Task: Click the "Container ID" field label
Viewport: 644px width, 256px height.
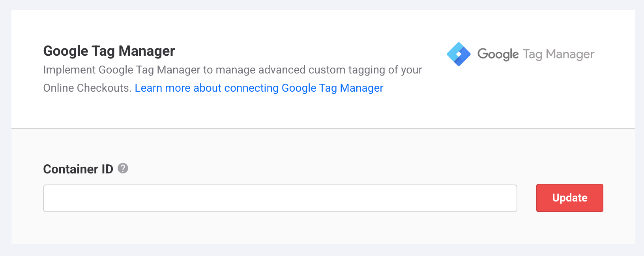Action: point(78,169)
